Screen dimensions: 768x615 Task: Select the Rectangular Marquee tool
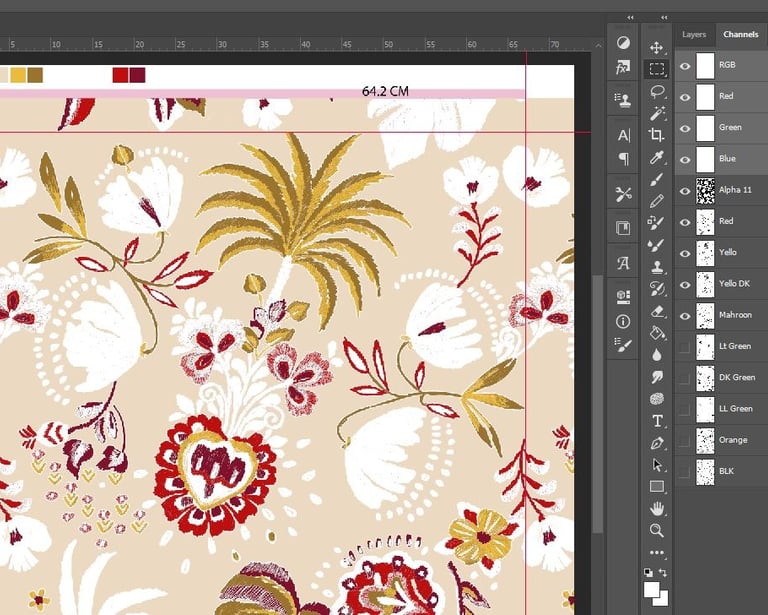(656, 69)
